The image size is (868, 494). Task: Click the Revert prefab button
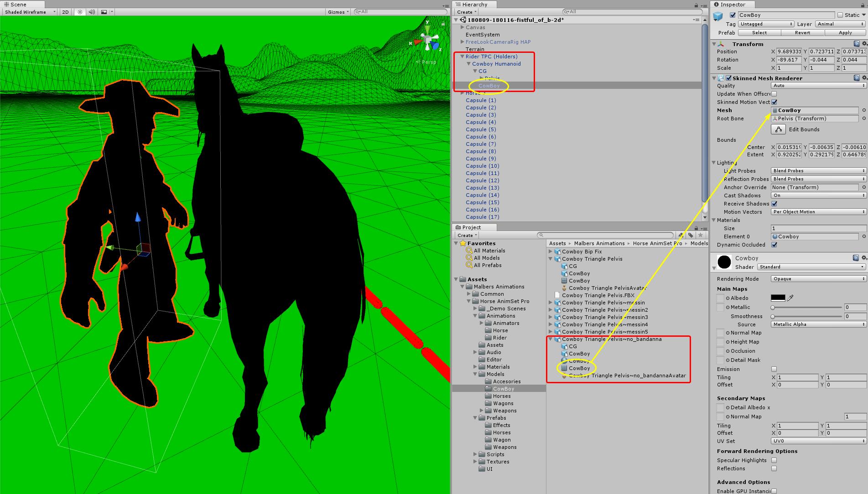click(802, 32)
